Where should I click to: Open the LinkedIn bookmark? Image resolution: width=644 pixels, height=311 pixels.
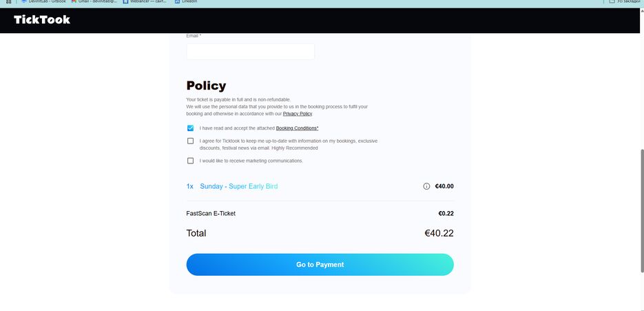pyautogui.click(x=186, y=1)
